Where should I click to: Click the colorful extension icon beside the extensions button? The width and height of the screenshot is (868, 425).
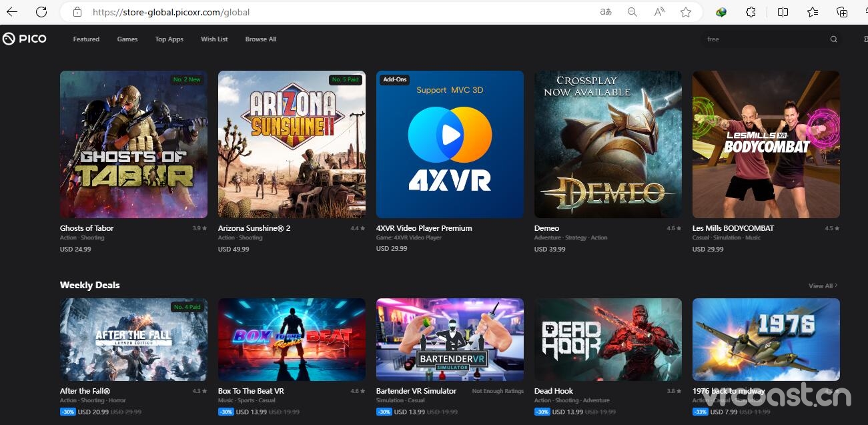tap(721, 12)
